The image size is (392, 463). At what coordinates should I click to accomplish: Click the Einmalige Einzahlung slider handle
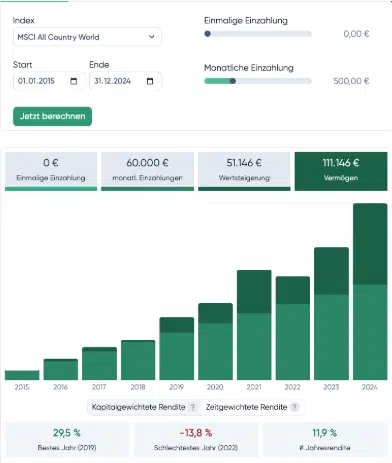point(207,34)
